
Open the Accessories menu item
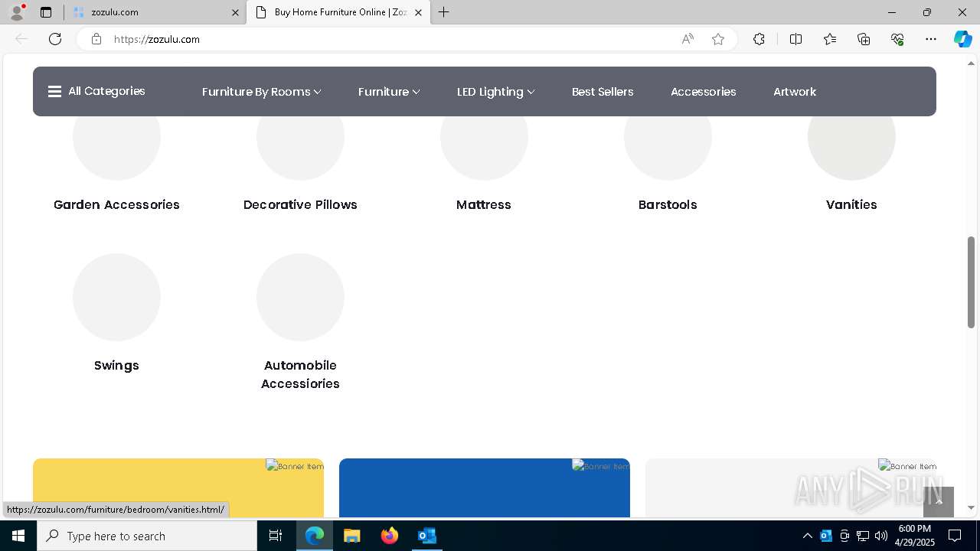pyautogui.click(x=704, y=92)
